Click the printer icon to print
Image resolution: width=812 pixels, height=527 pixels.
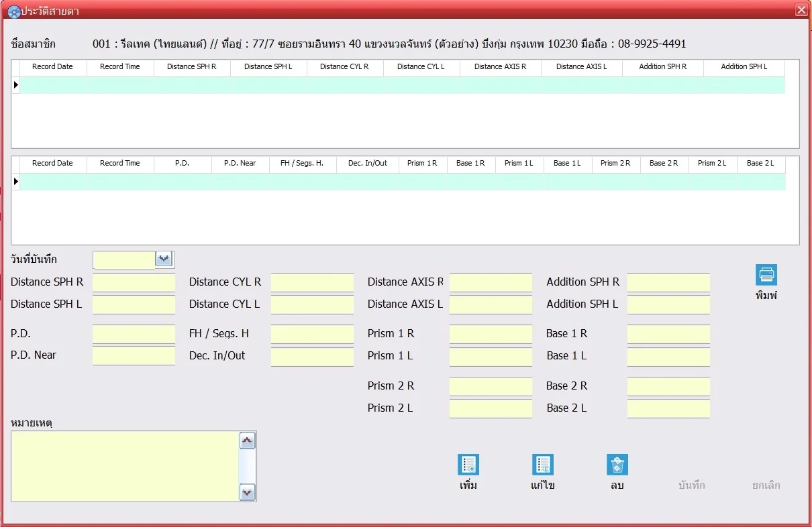766,275
